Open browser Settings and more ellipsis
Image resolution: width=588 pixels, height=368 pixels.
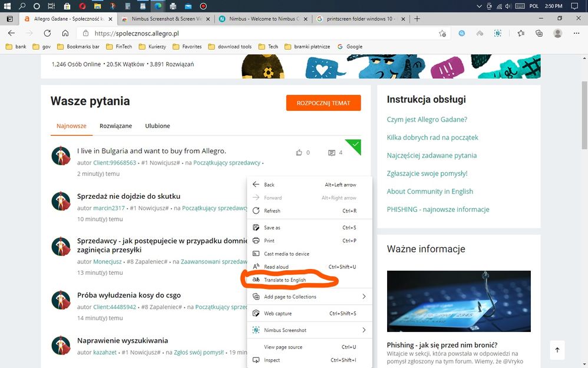[576, 34]
